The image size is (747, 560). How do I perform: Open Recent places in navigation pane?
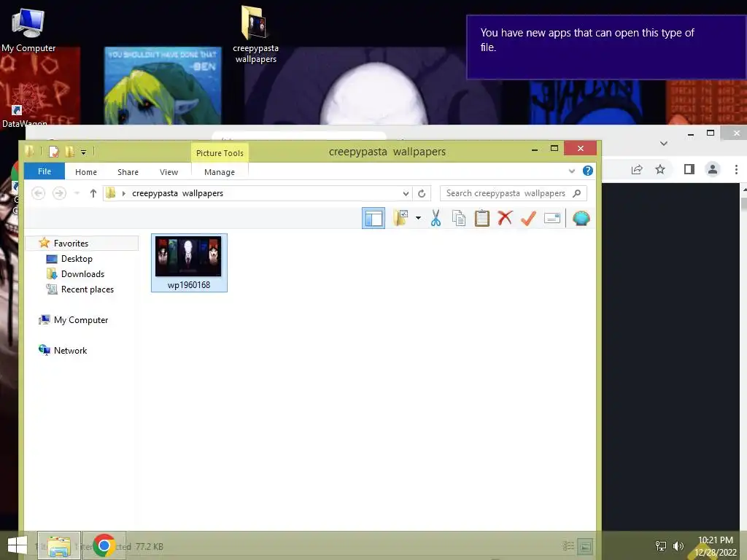[x=88, y=289]
